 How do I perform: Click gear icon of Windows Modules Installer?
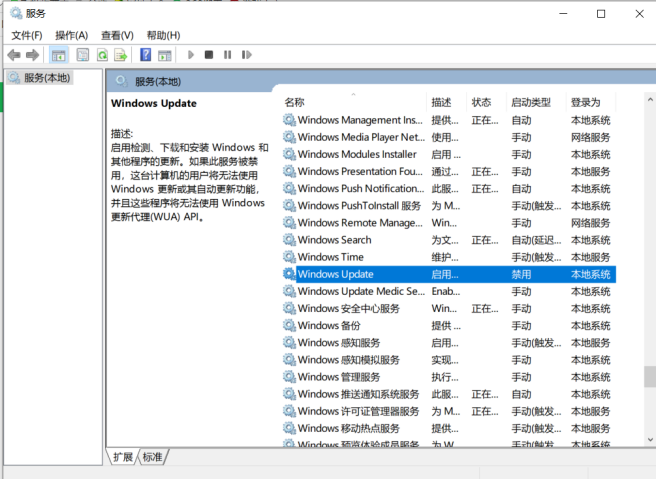289,154
